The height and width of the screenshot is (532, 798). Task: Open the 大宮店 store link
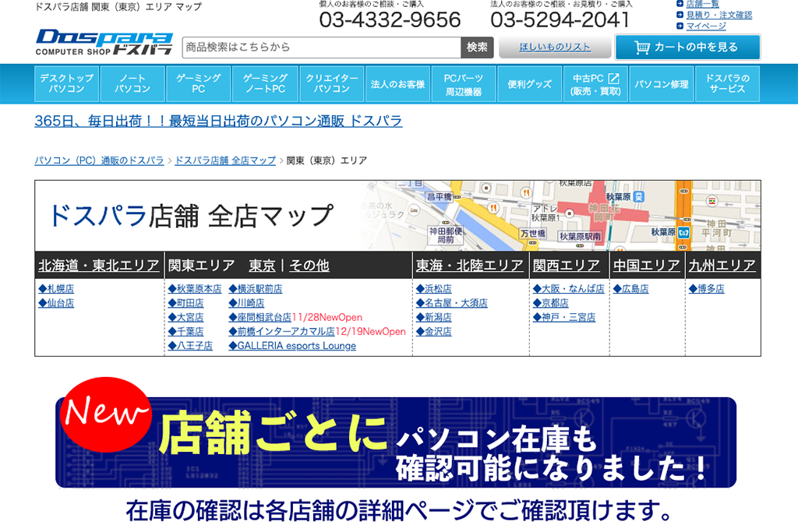point(185,317)
